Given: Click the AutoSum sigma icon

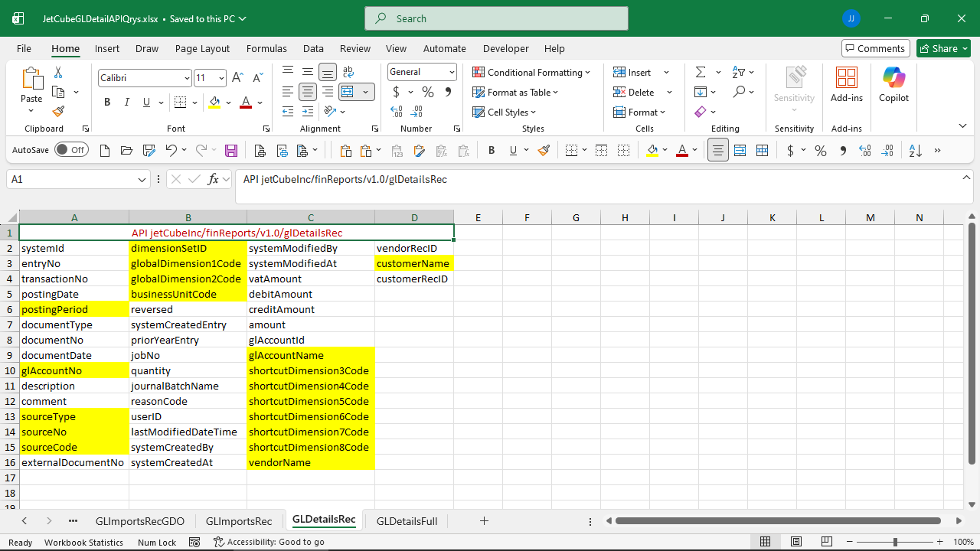Looking at the screenshot, I should pos(700,72).
